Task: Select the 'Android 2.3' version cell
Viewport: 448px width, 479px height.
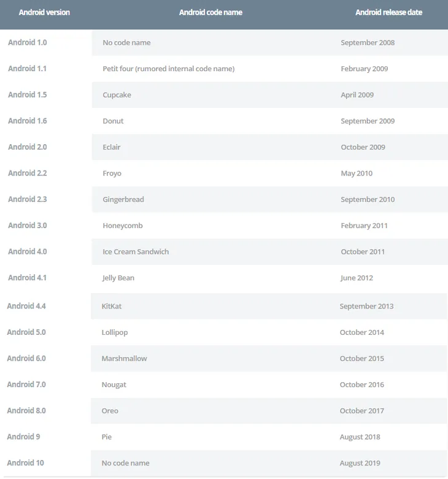Action: [28, 199]
